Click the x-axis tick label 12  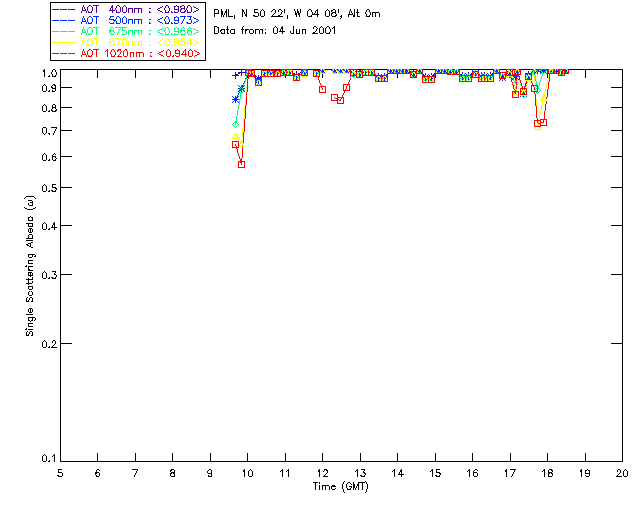tap(322, 473)
